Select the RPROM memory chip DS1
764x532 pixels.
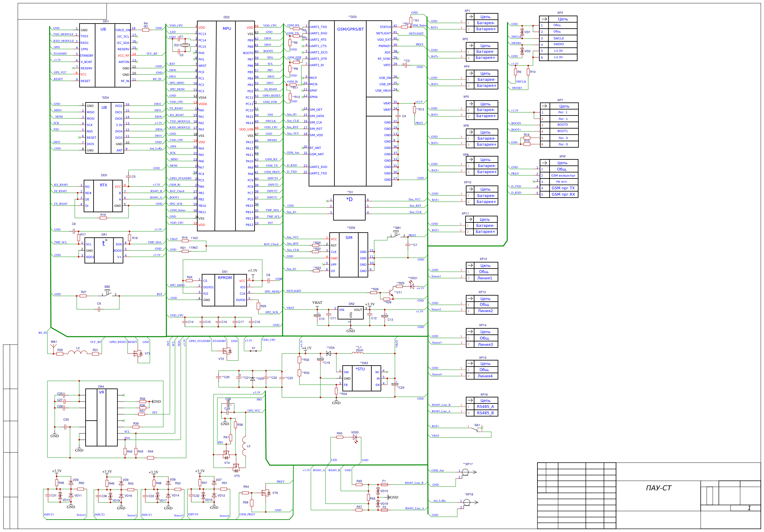pyautogui.click(x=225, y=290)
